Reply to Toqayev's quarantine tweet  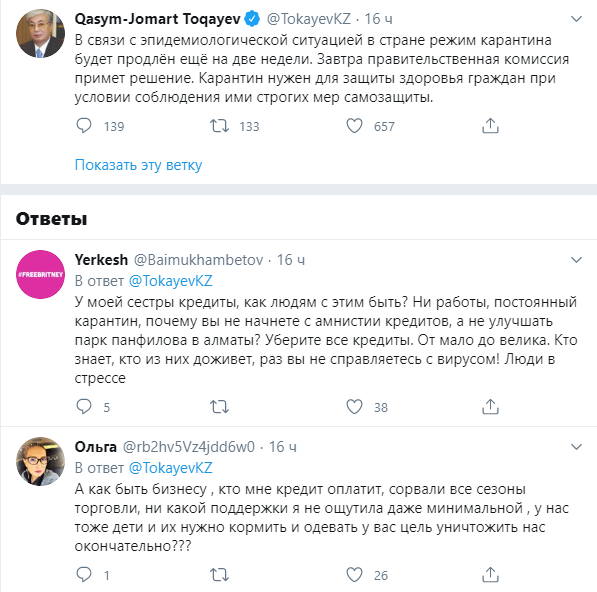84,126
